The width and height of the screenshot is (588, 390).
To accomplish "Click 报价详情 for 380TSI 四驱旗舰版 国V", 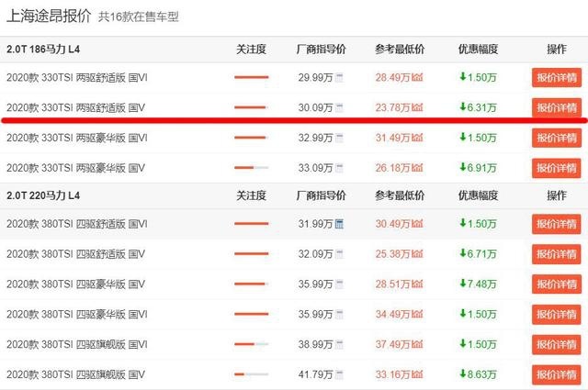I will [x=557, y=374].
